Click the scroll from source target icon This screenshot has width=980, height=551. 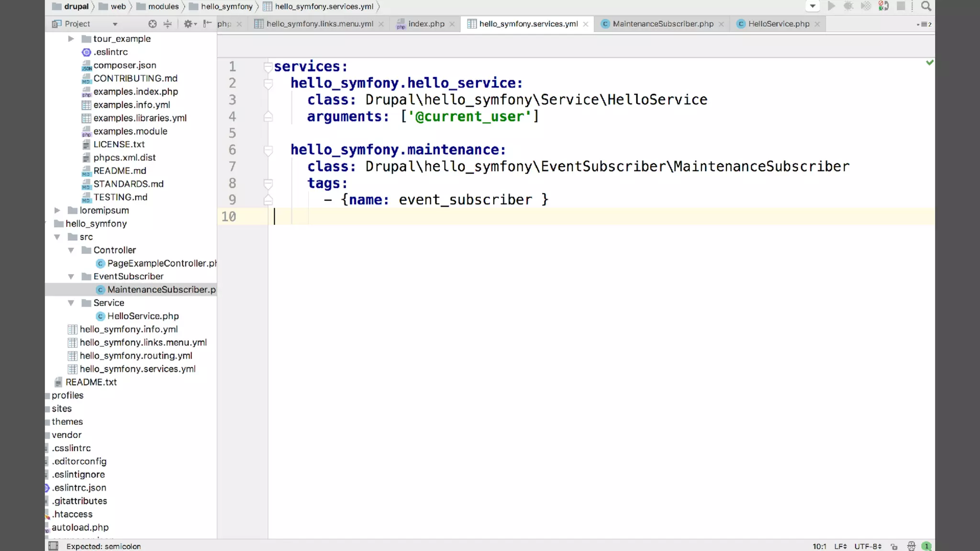[152, 24]
